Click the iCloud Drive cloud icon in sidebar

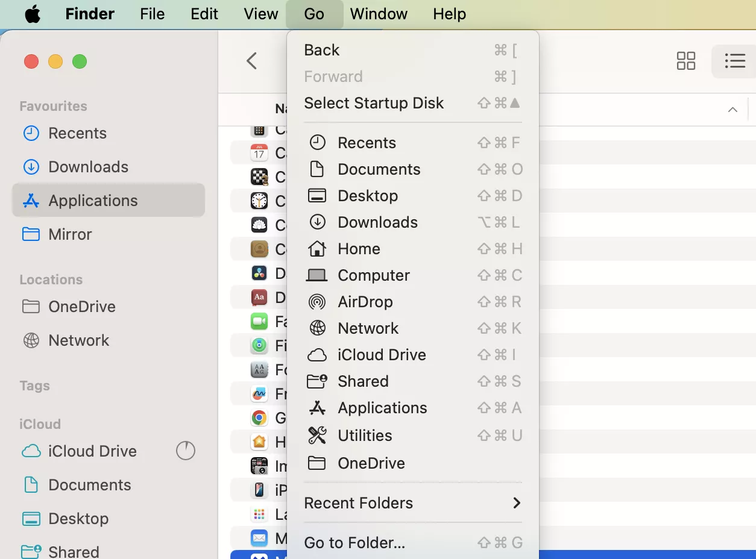coord(31,451)
